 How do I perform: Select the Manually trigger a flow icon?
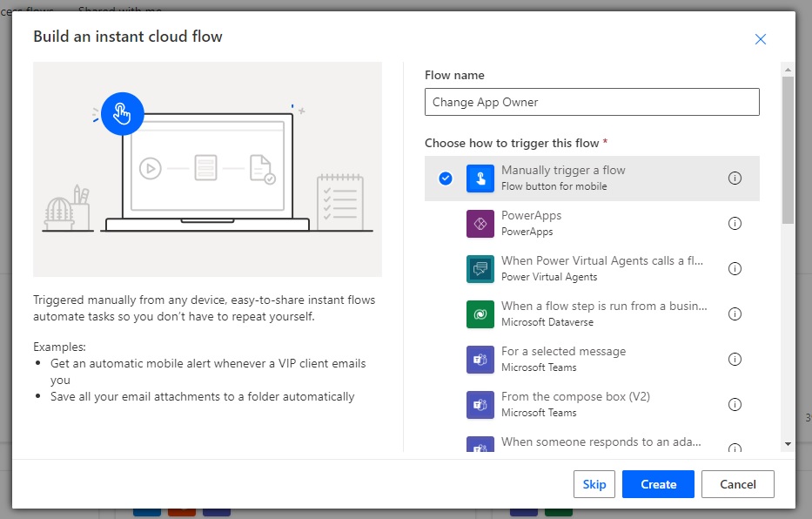click(x=480, y=179)
